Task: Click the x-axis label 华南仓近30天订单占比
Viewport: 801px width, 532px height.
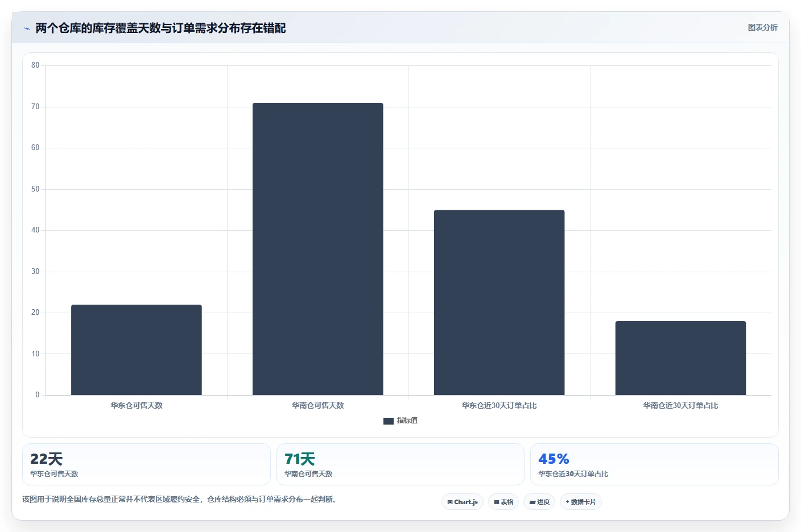Action: (x=680, y=405)
